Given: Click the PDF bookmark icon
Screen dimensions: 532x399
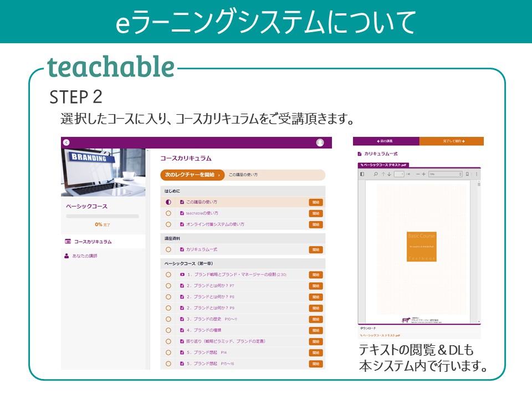Looking at the screenshot, I should [468, 174].
